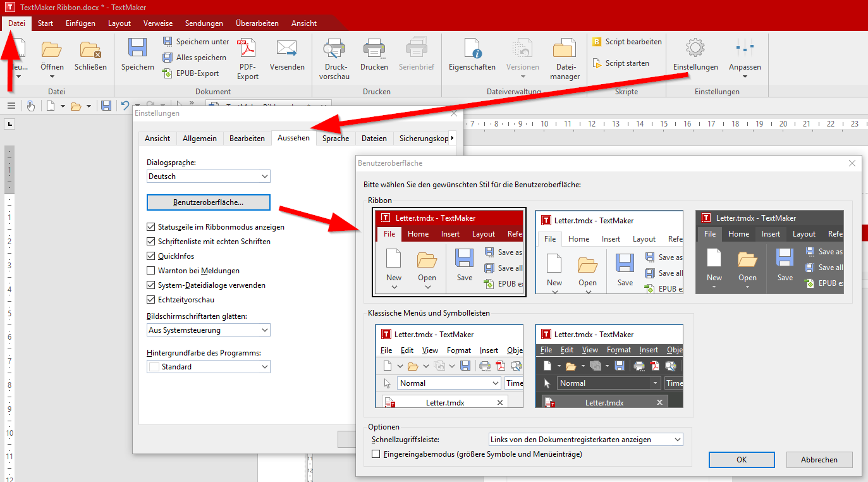Start EPUB-Export from the ribbon
Screen dimensions: 868x482
[191, 73]
